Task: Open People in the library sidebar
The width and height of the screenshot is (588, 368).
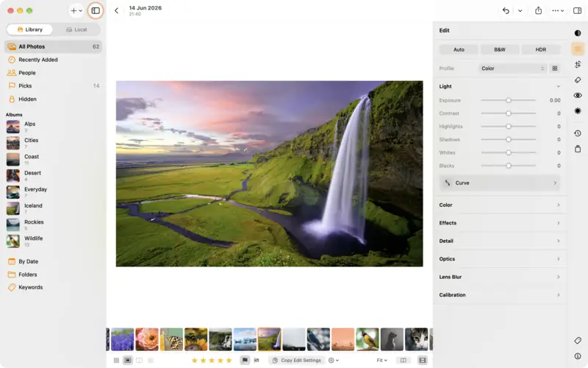Action: pyautogui.click(x=53, y=73)
